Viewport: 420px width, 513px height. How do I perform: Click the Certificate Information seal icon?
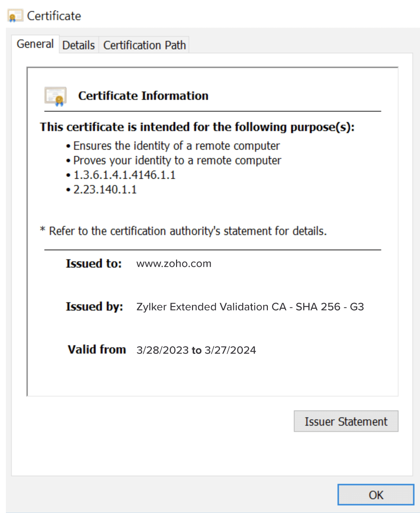tap(56, 96)
